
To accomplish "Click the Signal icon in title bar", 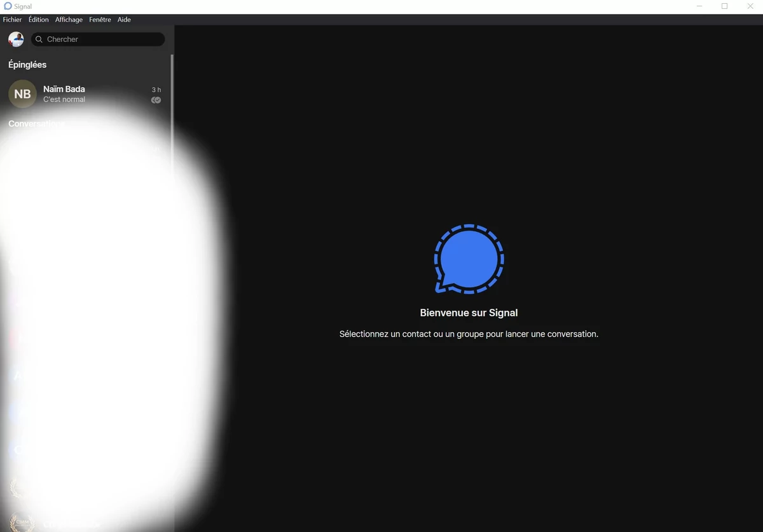I will [x=8, y=6].
